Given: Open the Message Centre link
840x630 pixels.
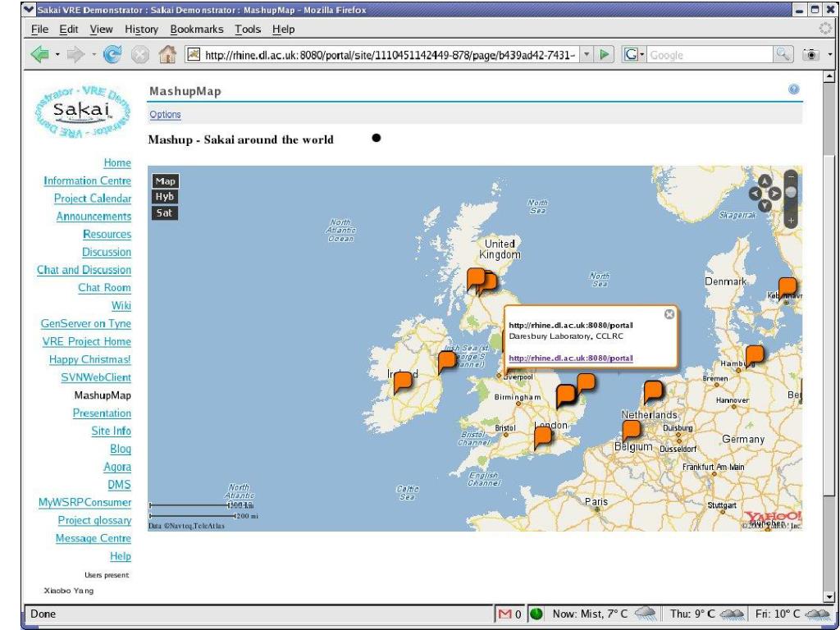Looking at the screenshot, I should point(94,538).
